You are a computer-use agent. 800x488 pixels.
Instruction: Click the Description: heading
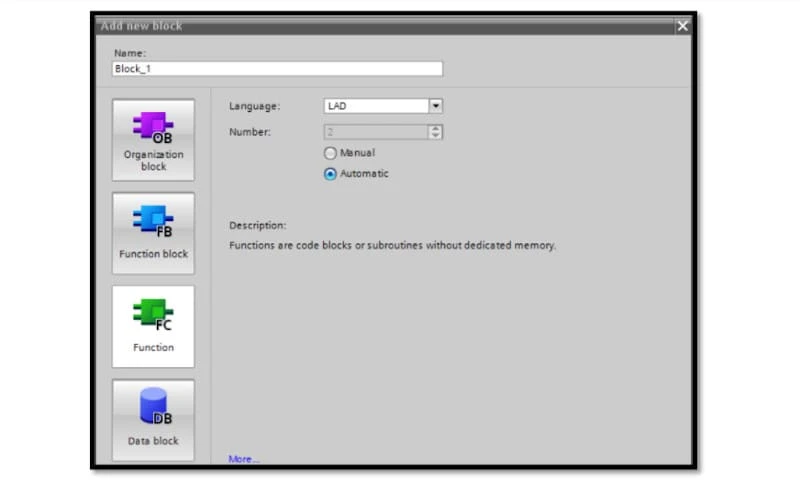pos(257,226)
